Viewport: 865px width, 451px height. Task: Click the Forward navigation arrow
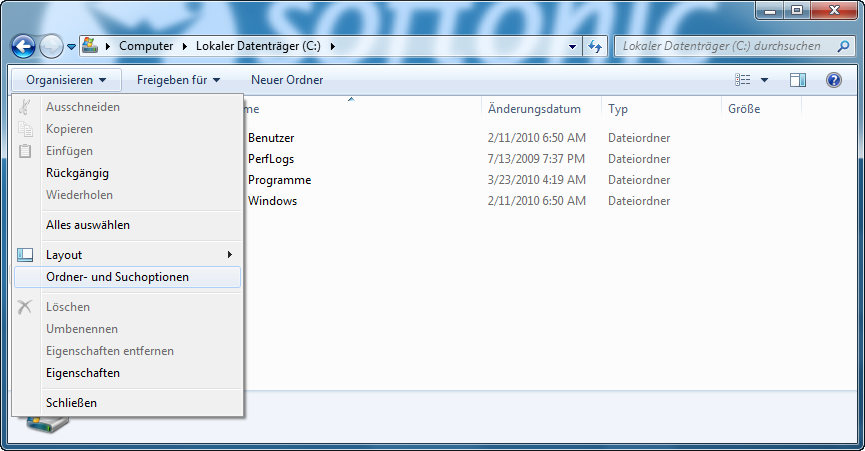(51, 47)
